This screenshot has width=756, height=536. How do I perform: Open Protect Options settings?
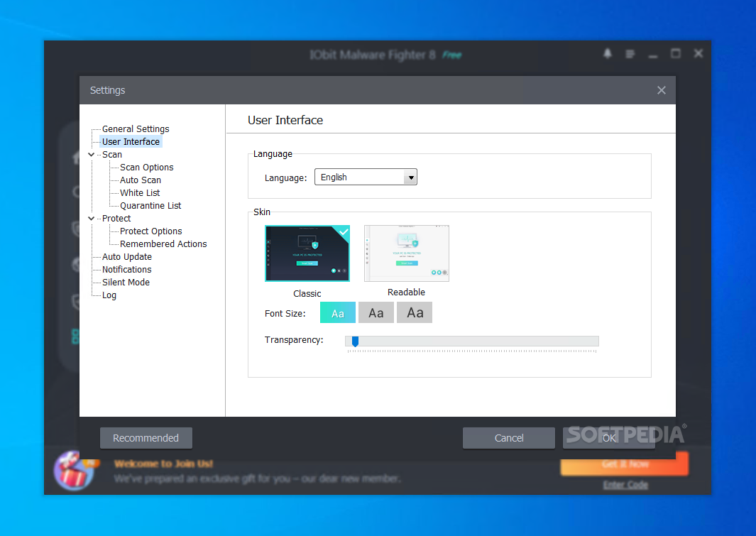click(x=151, y=231)
